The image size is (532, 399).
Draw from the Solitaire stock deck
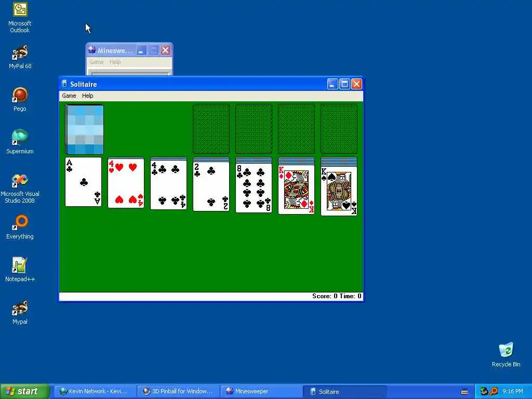click(85, 129)
